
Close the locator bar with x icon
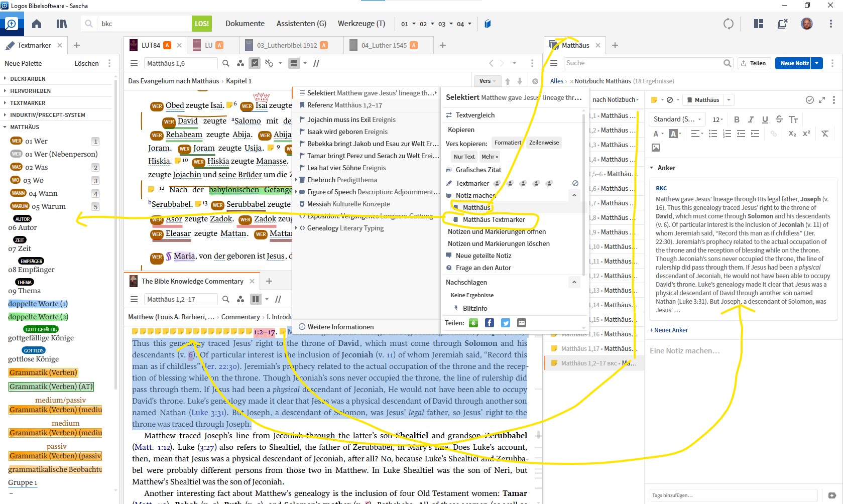tap(535, 81)
